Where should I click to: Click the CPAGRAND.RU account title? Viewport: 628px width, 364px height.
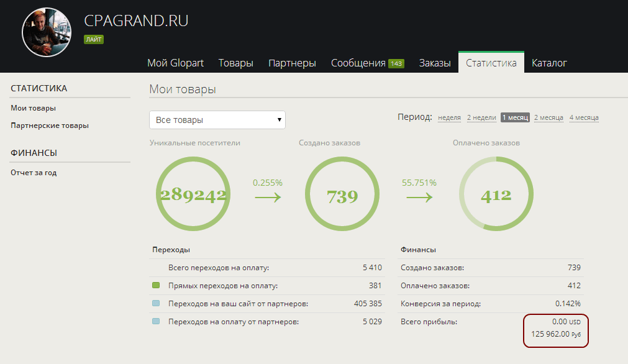tap(136, 21)
